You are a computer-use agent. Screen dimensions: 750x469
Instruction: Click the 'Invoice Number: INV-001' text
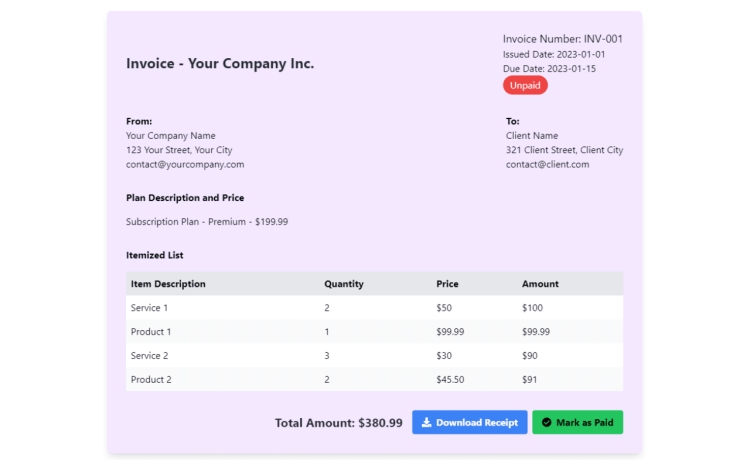click(562, 39)
